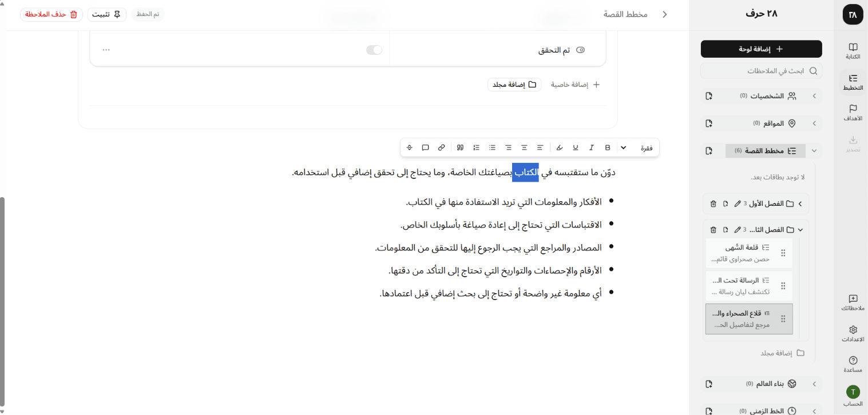Open the الإعدادات settings page
This screenshot has height=415, width=868.
(853, 333)
